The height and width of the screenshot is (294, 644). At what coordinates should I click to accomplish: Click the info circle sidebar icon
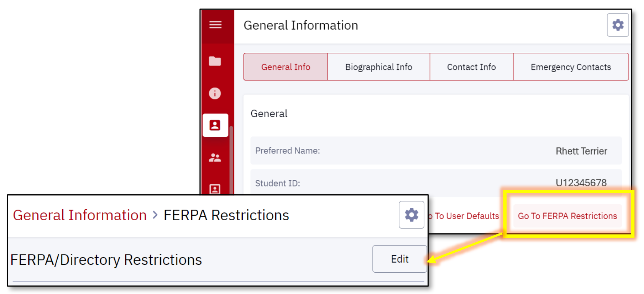coord(215,93)
